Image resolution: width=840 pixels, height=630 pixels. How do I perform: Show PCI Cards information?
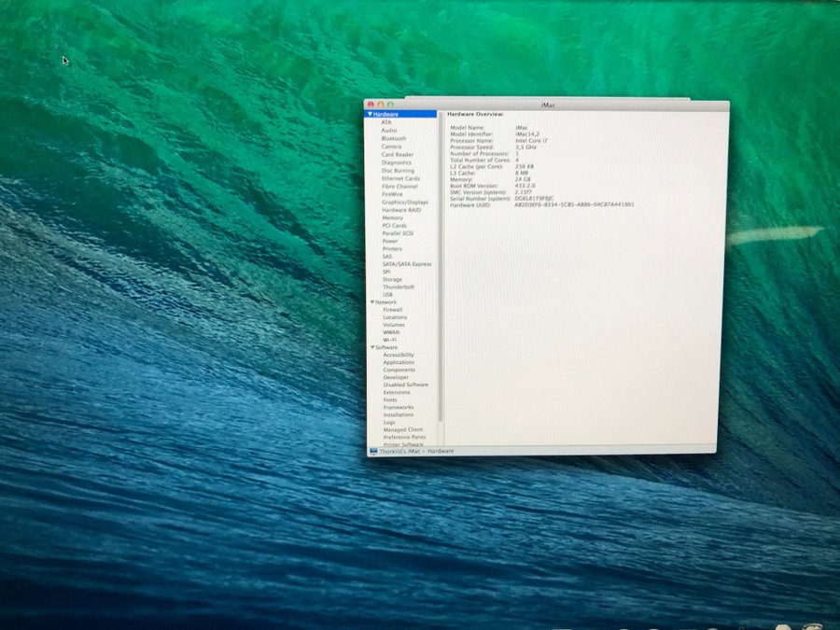(x=394, y=226)
